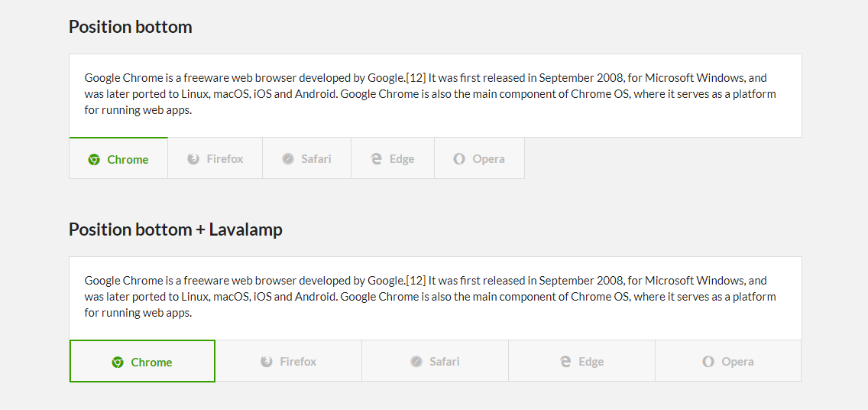
Task: Click the Firefox logo icon in the Lavalamp tabs
Action: [267, 362]
